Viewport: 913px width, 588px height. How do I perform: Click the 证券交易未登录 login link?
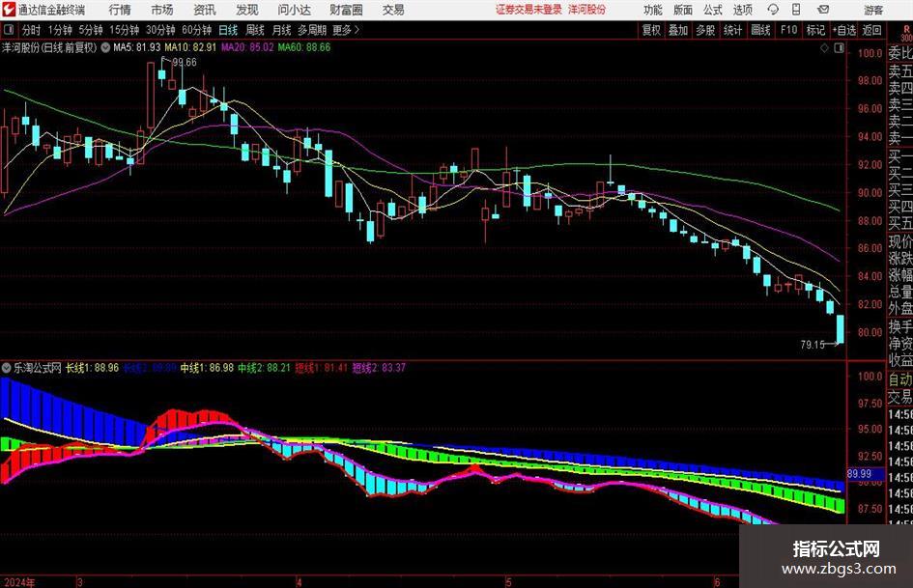click(x=528, y=10)
